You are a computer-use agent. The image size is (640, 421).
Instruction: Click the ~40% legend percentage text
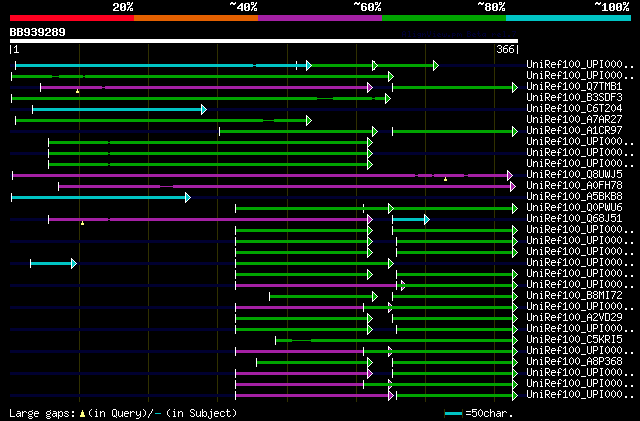point(243,7)
